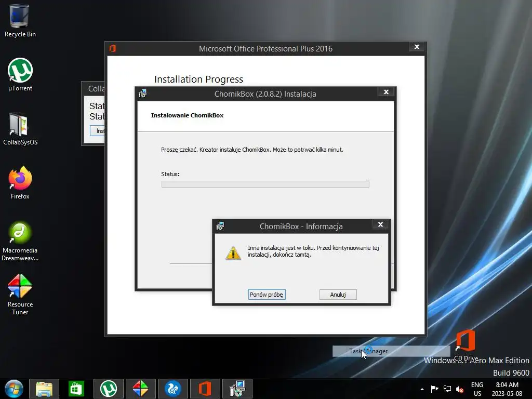This screenshot has width=532, height=399.
Task: Click Anuluj in the Informacja dialog
Action: point(338,295)
